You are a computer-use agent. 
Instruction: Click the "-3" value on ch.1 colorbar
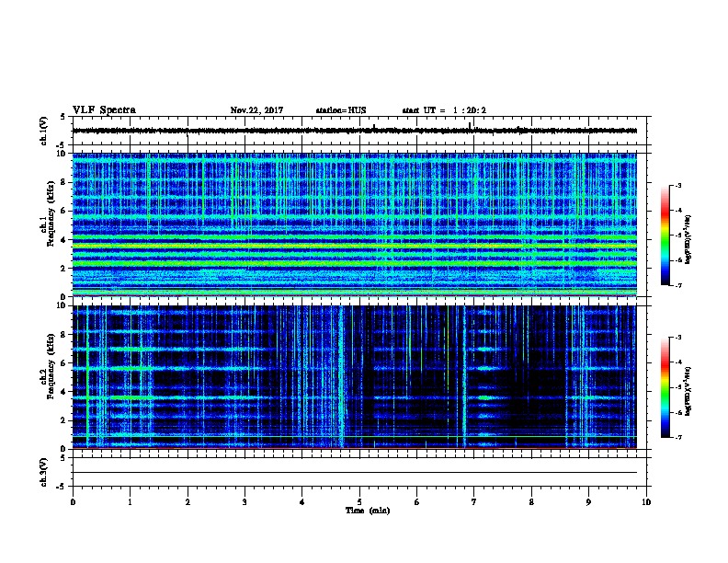tap(678, 185)
